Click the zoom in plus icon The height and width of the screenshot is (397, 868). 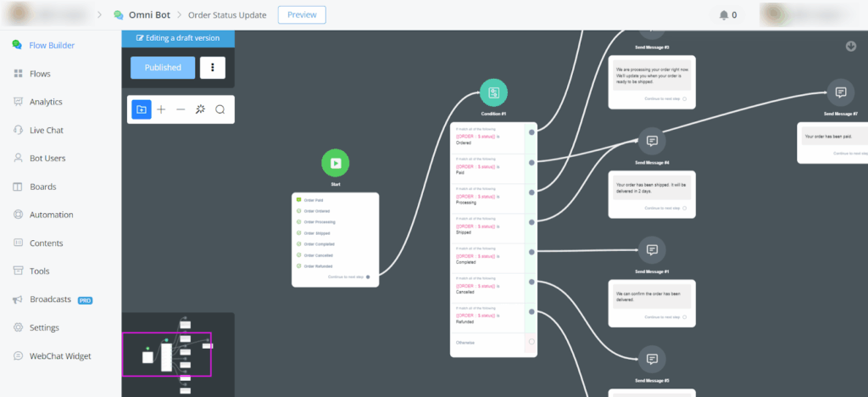tap(161, 109)
